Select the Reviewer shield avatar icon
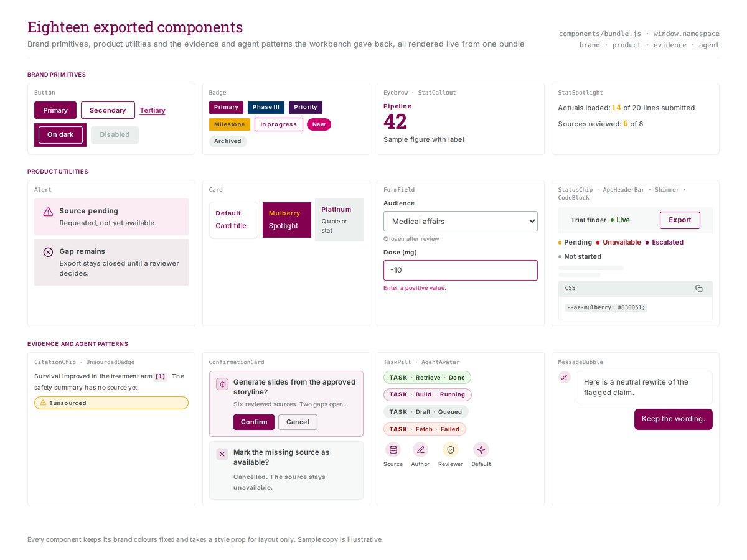747x560 pixels. click(x=450, y=450)
